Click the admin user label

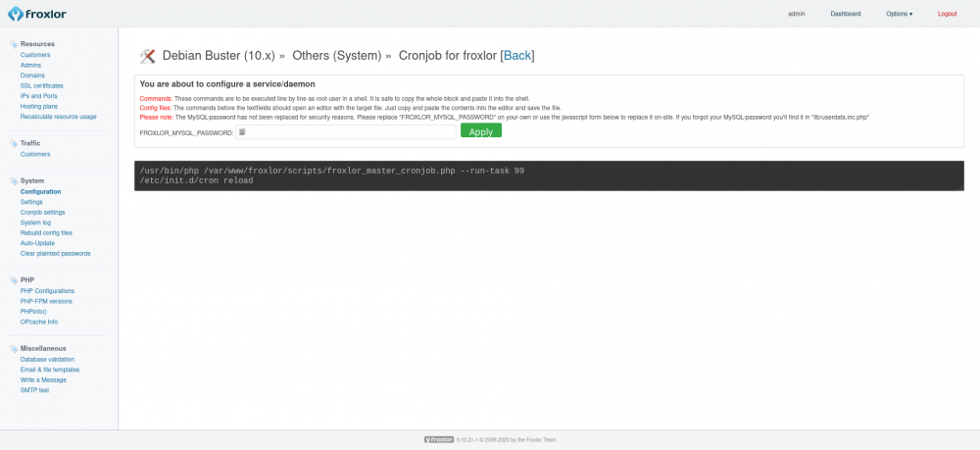[x=796, y=14]
